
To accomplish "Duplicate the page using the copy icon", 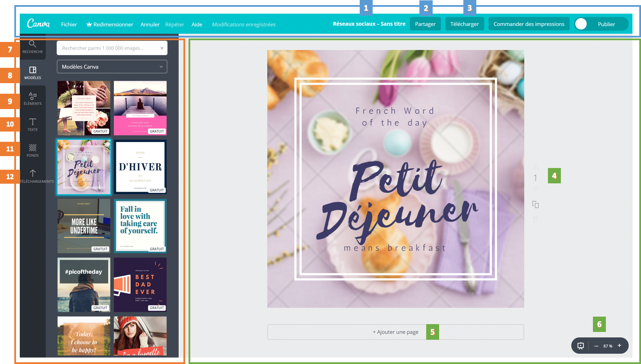I will [535, 205].
